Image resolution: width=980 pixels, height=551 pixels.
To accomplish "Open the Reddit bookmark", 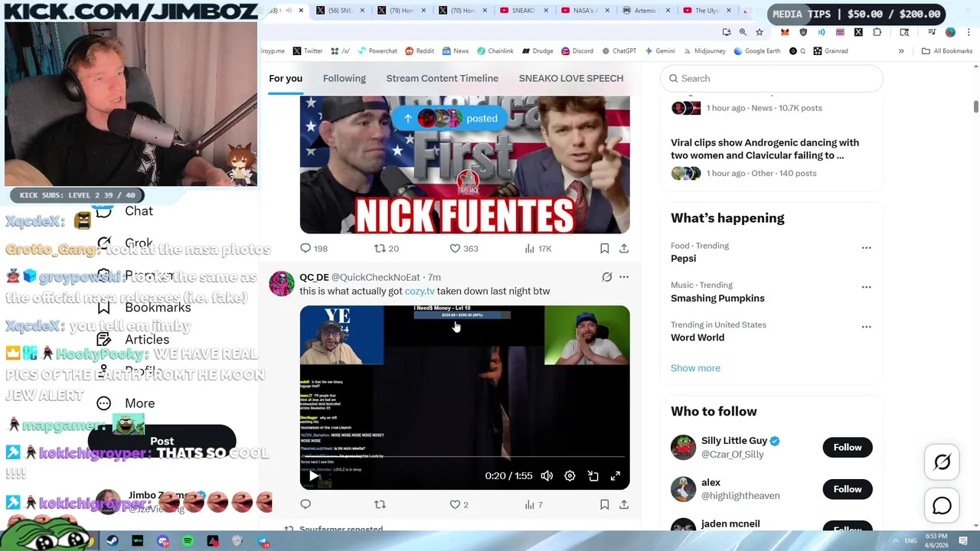I will click(x=420, y=51).
